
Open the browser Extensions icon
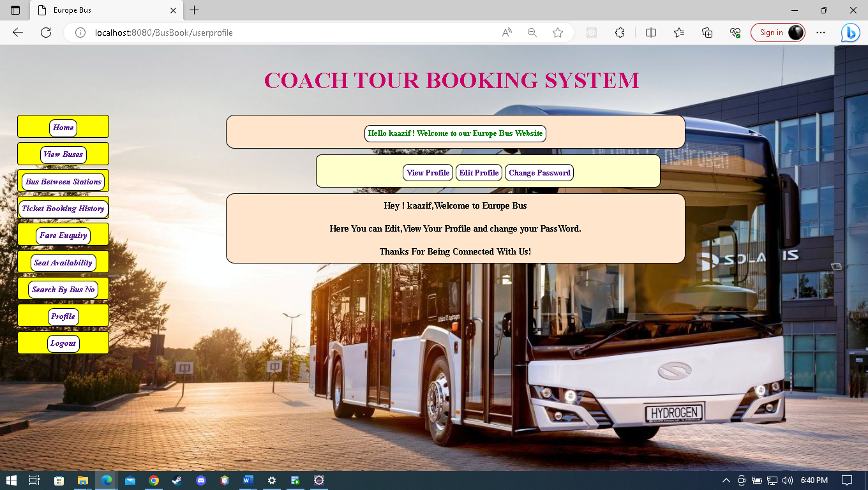pyautogui.click(x=620, y=33)
